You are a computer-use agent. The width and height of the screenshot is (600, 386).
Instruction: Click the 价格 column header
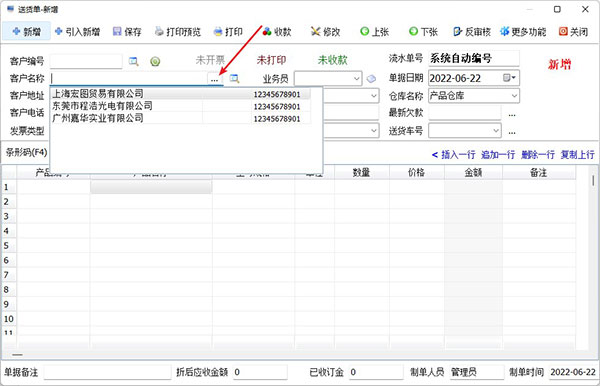click(417, 173)
